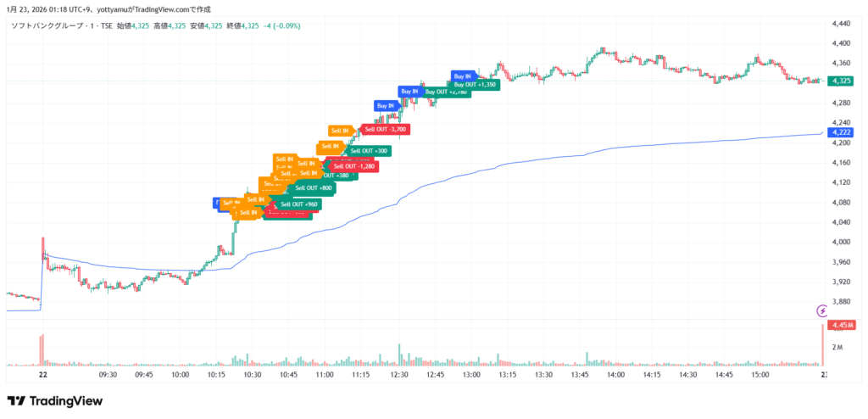This screenshot has height=419, width=868.
Task: Select the green Sell OUT +960 label
Action: click(x=300, y=204)
